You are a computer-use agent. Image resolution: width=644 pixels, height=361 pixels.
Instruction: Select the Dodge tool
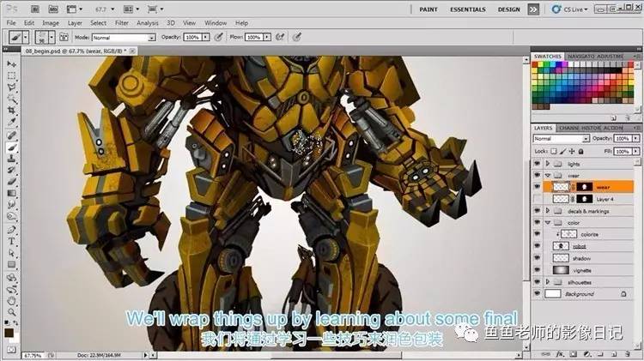click(11, 216)
